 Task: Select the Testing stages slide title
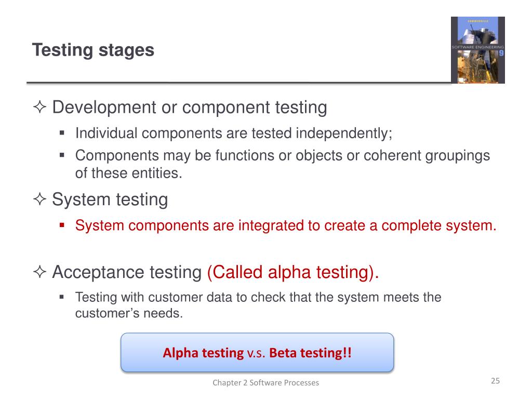click(93, 50)
